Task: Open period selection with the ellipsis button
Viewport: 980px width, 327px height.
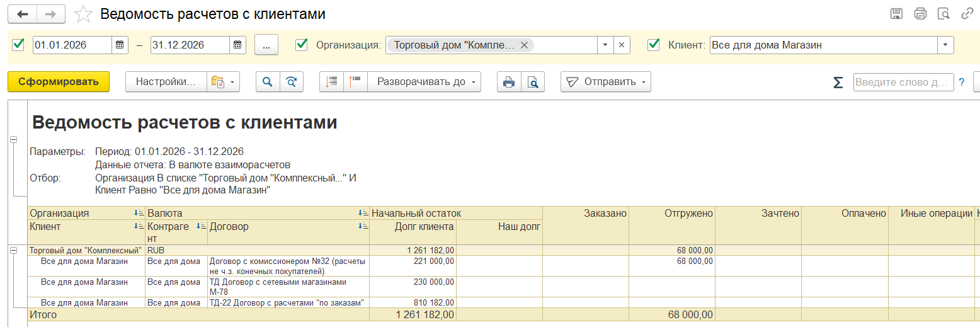Action: coord(266,45)
